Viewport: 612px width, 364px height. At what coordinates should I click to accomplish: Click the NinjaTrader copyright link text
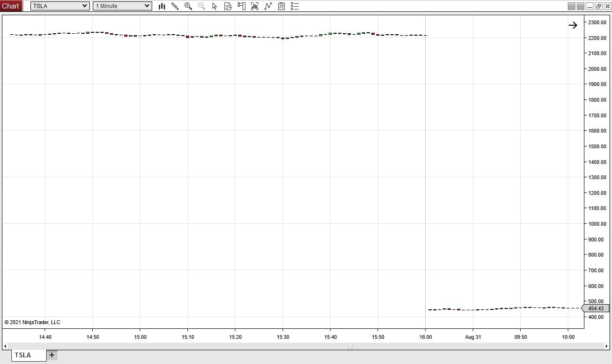coord(31,322)
